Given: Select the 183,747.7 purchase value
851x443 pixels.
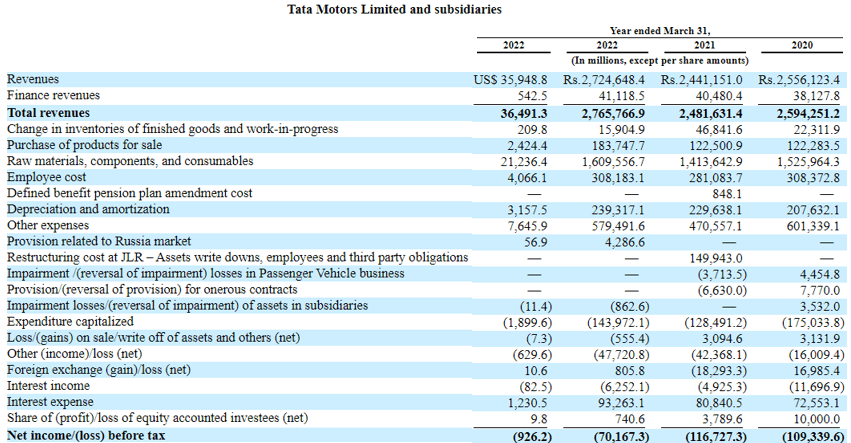Looking at the screenshot, I should (618, 146).
